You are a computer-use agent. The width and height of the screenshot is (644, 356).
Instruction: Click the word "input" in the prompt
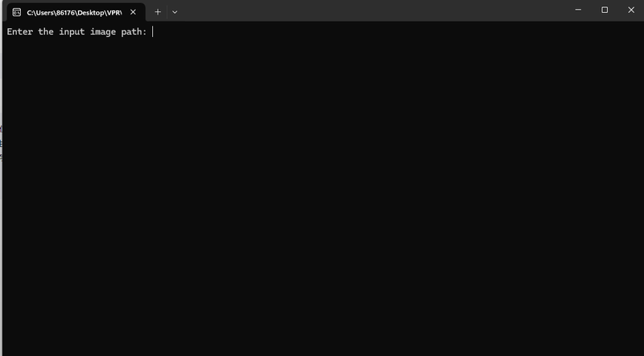[72, 32]
